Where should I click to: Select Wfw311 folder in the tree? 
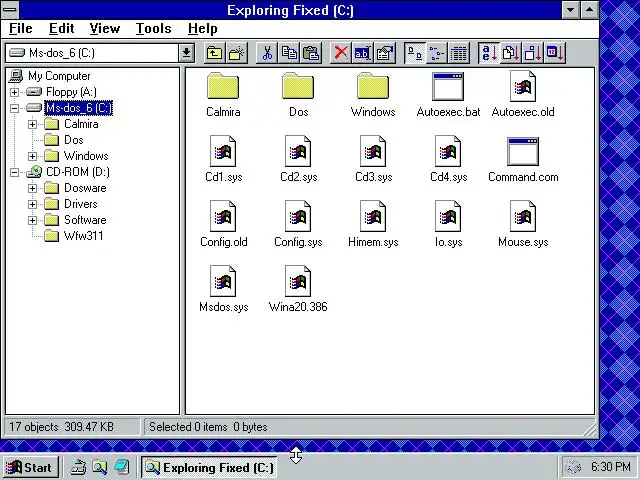pos(83,236)
